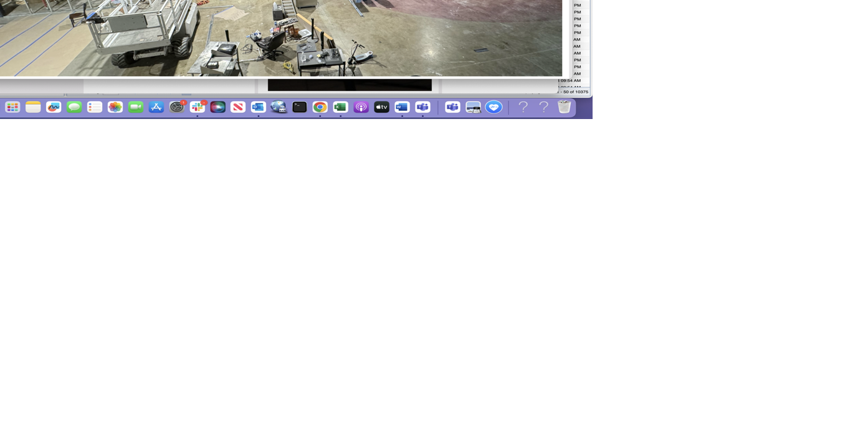Open Launchpad from the dock
This screenshot has height=430, width=868.
[x=12, y=107]
